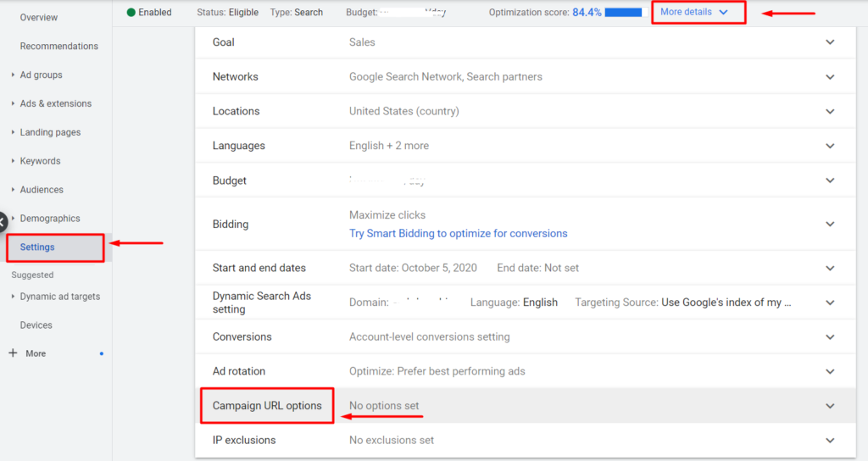
Task: Open the More details dropdown
Action: pos(693,12)
